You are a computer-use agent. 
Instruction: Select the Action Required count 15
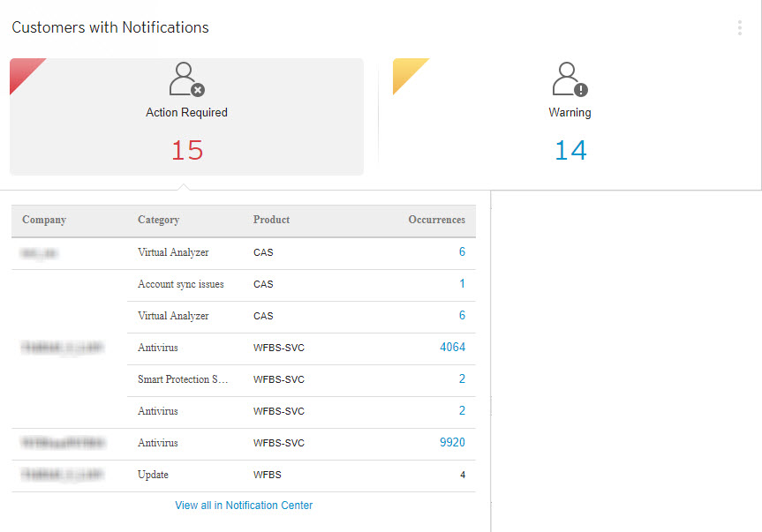[x=187, y=151]
